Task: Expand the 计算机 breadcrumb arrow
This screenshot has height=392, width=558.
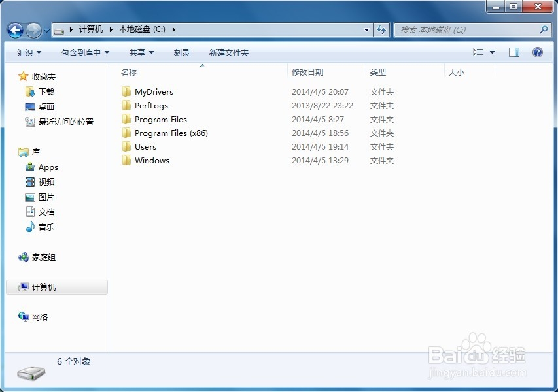Action: click(111, 29)
